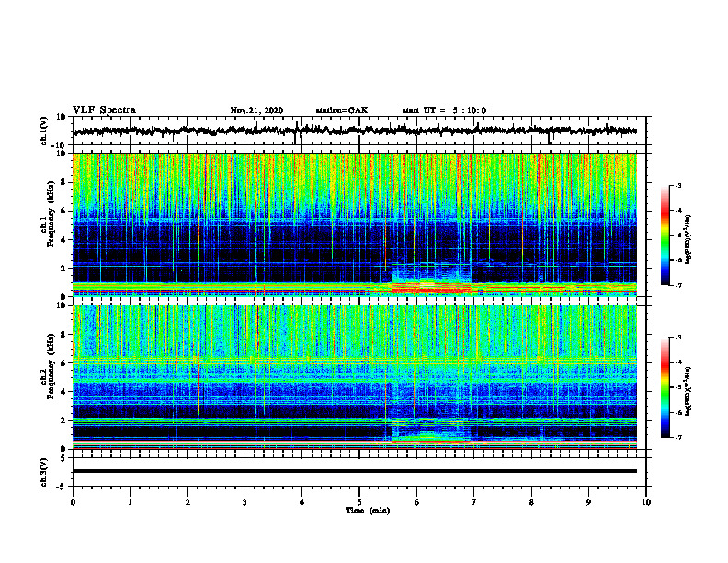Click the "-7" label on ch.1 color scale
The image size is (728, 563).
(678, 285)
